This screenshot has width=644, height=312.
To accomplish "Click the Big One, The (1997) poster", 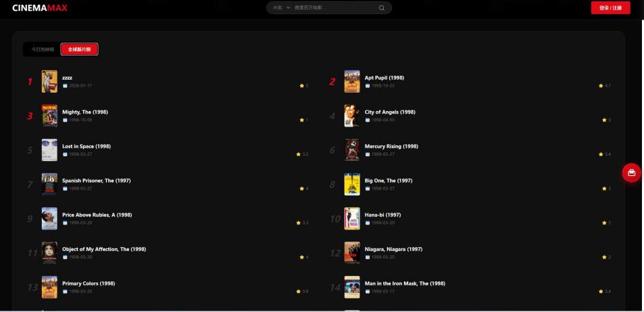I will [352, 184].
